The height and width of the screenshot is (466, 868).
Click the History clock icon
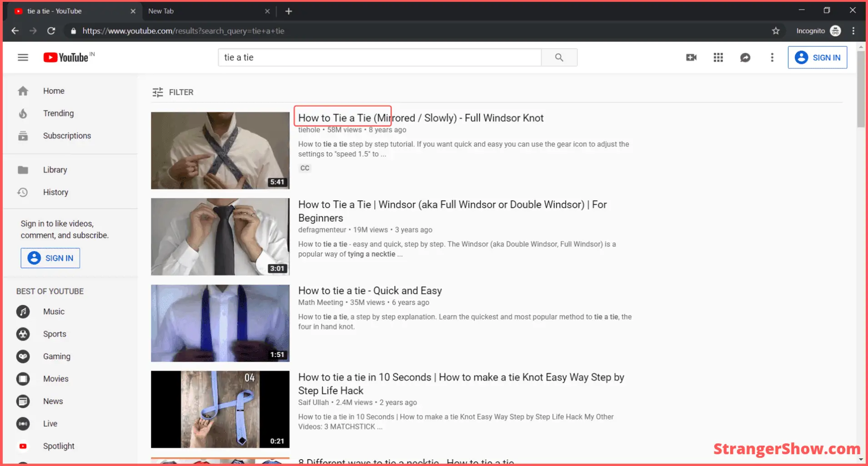[23, 192]
